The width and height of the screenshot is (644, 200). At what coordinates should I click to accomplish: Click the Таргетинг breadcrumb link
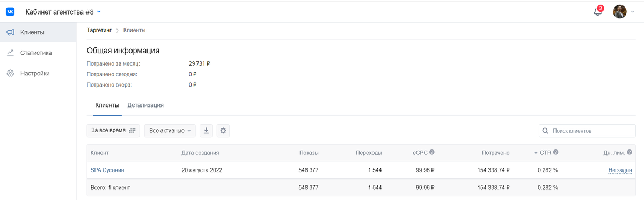99,30
